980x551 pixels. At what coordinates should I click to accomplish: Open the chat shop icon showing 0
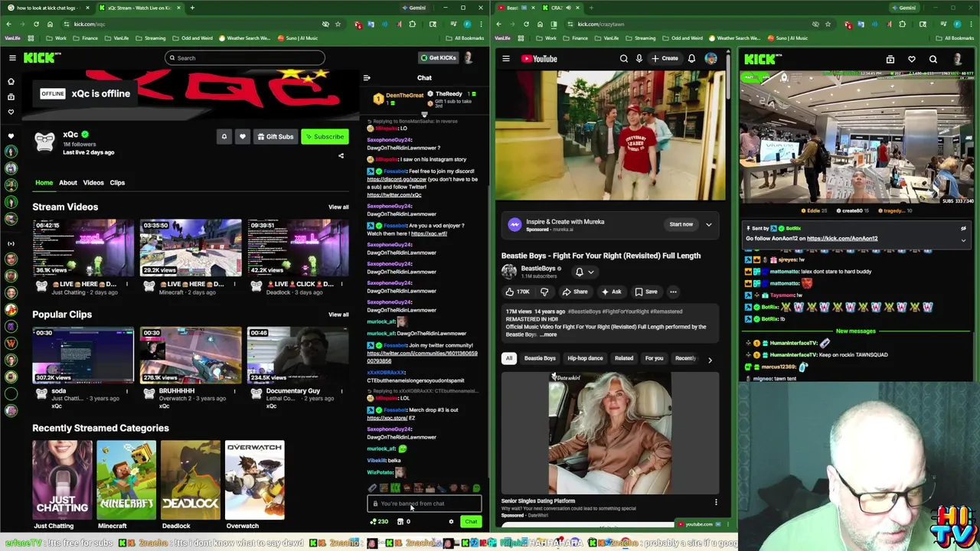(403, 522)
